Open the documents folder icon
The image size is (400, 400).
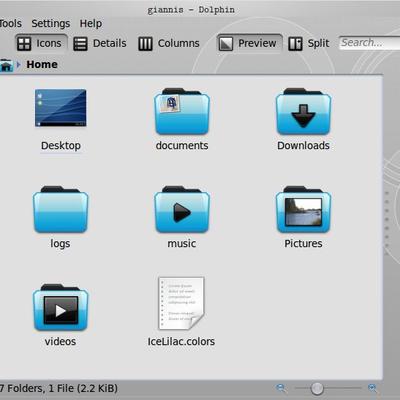(x=182, y=111)
